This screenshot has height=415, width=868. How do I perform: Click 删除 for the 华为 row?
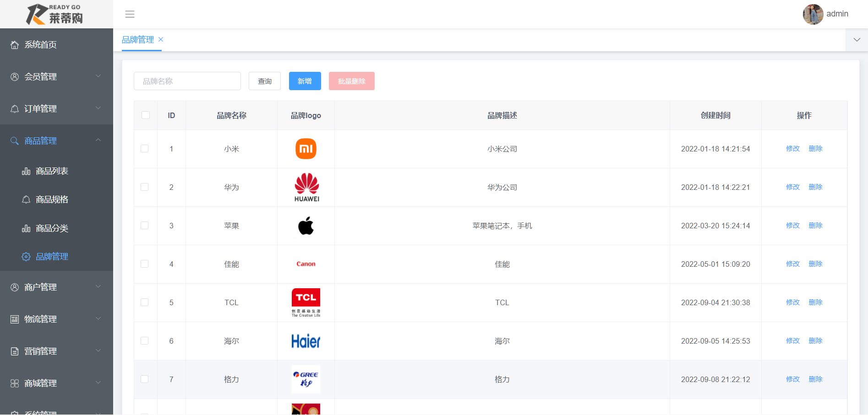(816, 187)
